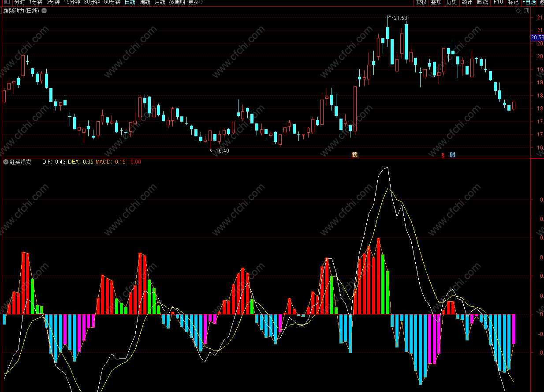This screenshot has height=392, width=544.
Task: Open the 历史 history button
Action: [451, 2]
